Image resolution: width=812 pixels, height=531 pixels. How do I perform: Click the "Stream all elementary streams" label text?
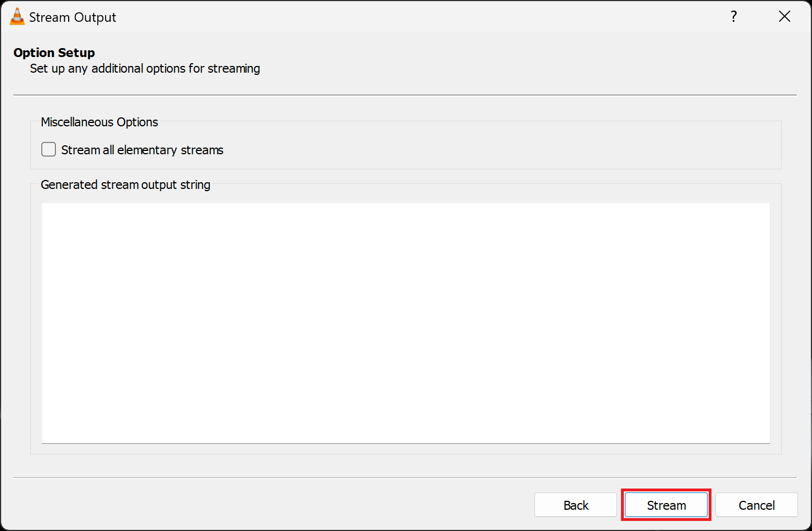142,150
